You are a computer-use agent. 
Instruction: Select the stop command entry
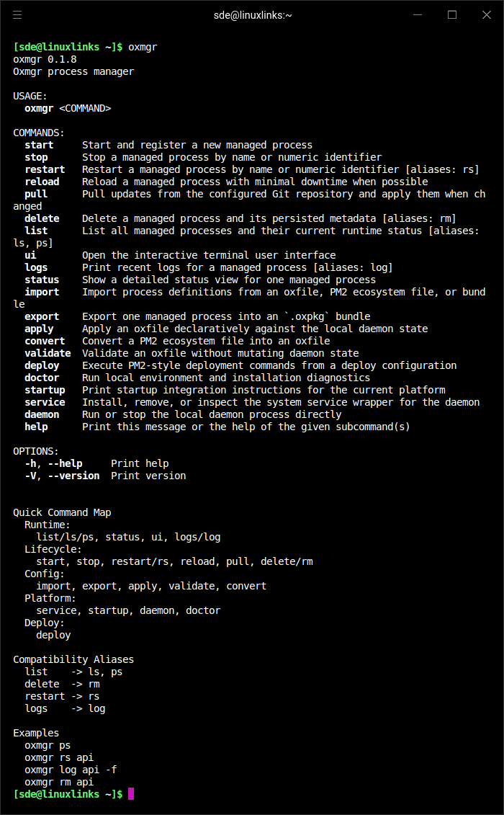pyautogui.click(x=36, y=157)
